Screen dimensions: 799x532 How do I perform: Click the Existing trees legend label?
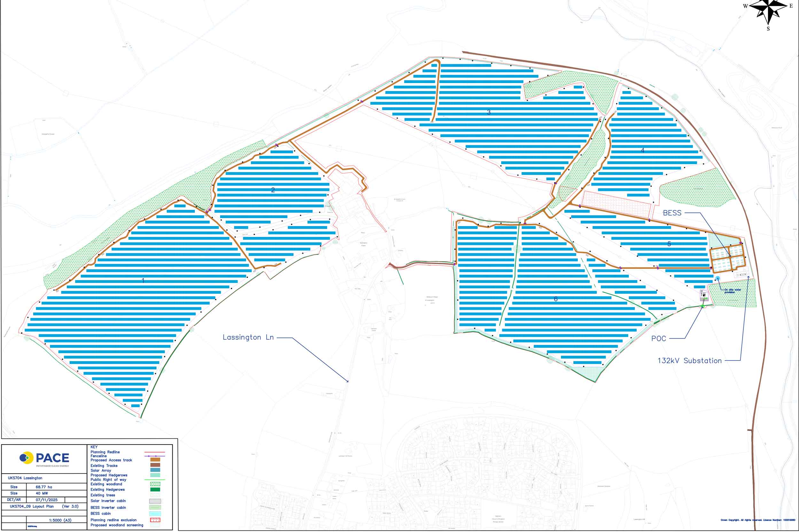tap(103, 495)
